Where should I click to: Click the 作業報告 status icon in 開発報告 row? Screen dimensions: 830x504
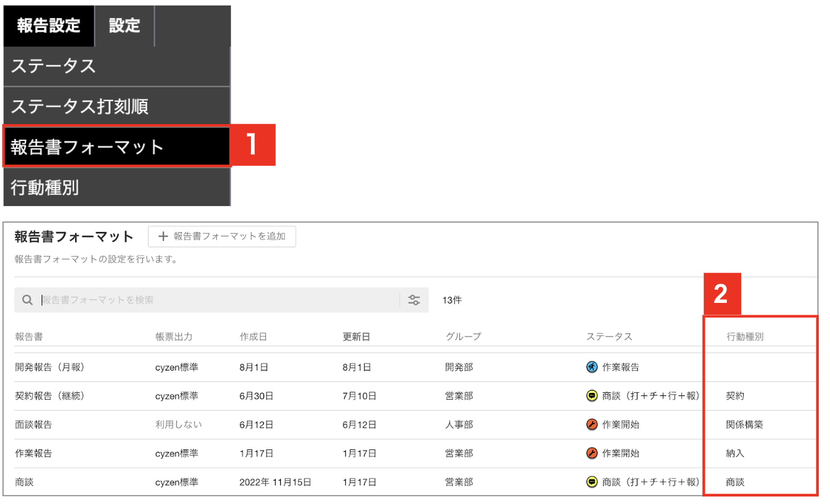[x=591, y=367]
